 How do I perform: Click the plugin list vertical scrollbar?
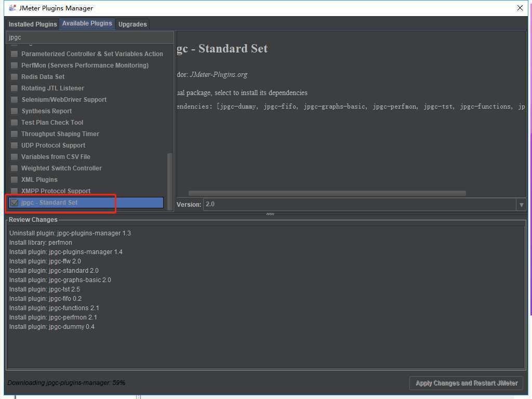(170, 181)
